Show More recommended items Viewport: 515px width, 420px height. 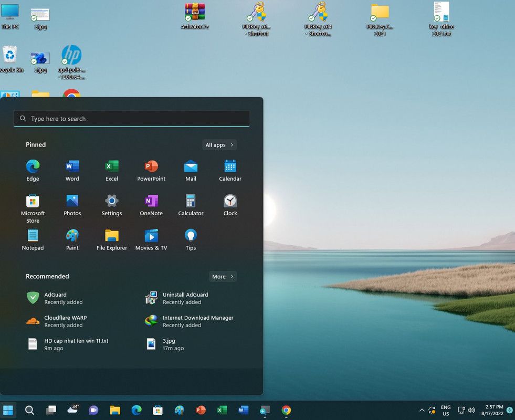223,277
